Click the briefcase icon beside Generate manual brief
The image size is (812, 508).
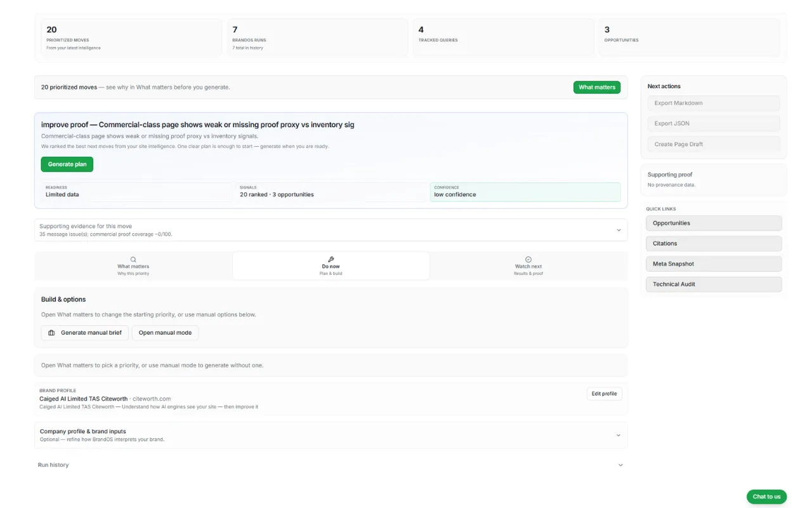[x=51, y=333]
